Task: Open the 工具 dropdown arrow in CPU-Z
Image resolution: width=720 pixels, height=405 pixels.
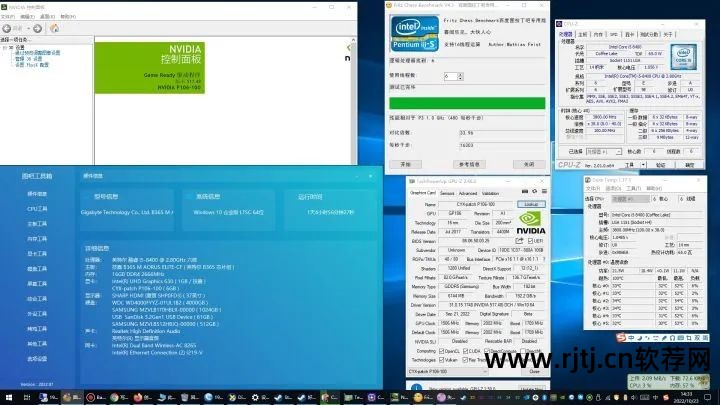Action: [643, 164]
